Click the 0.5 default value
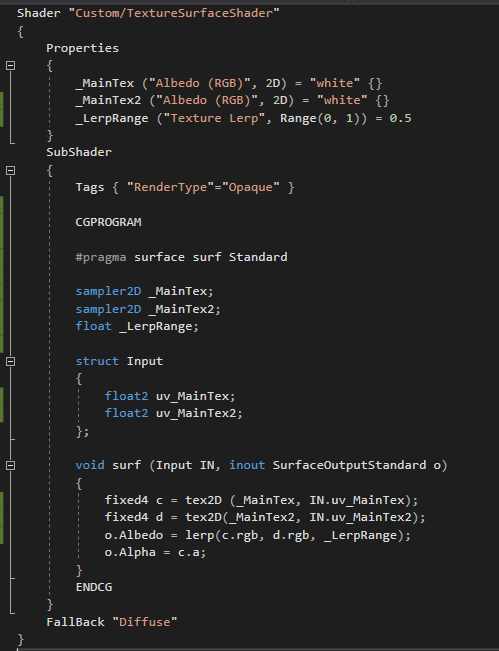Screen dimensions: 499x651 pos(400,118)
